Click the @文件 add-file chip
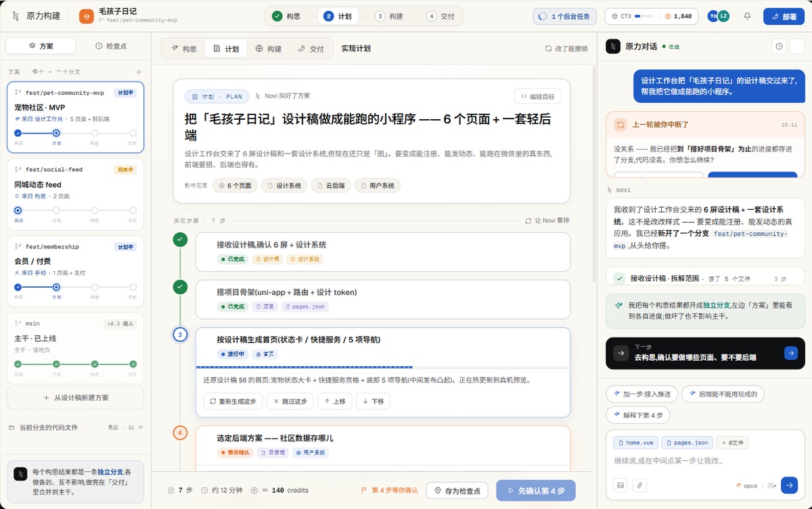 click(733, 443)
